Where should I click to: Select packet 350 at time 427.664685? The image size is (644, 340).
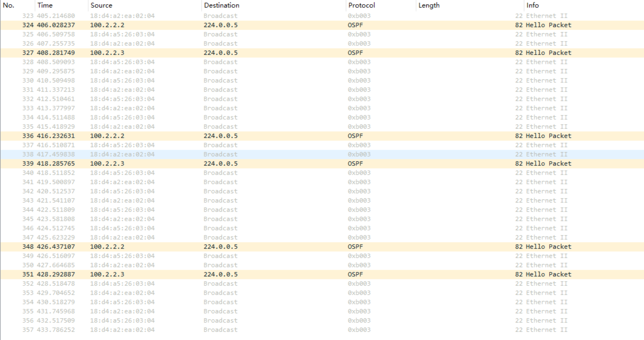coord(322,265)
